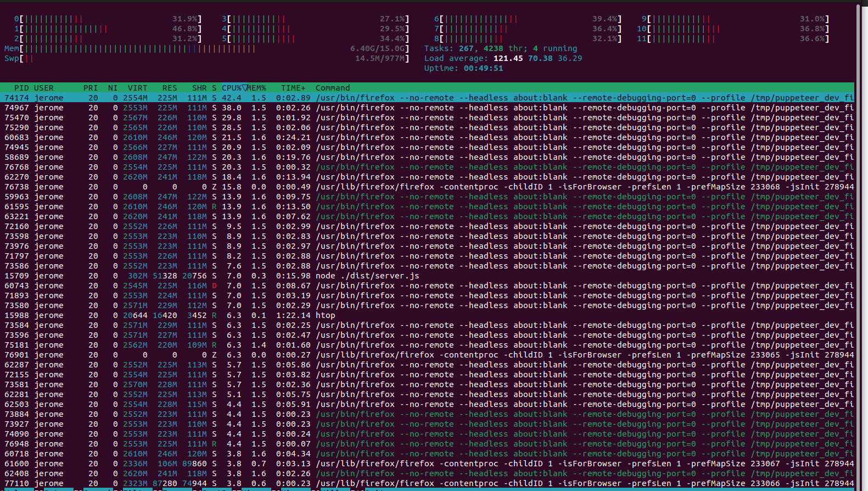Select process row with PID 72155
The image size is (868, 491).
(427, 375)
